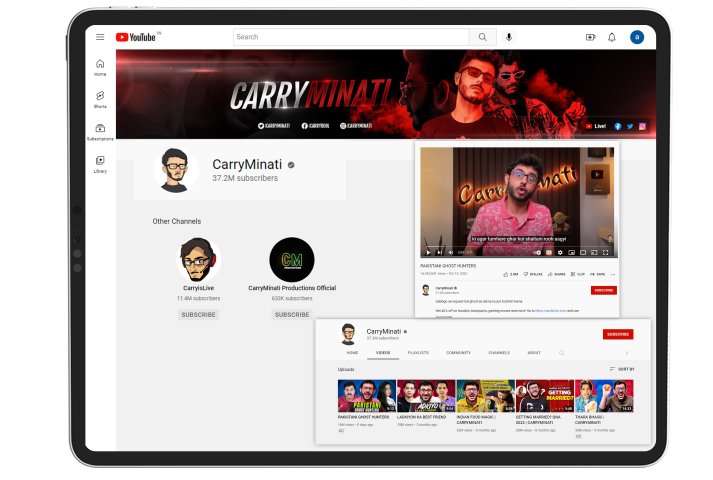This screenshot has height=480, width=713.
Task: Select the Videos channel tab
Action: (x=383, y=353)
